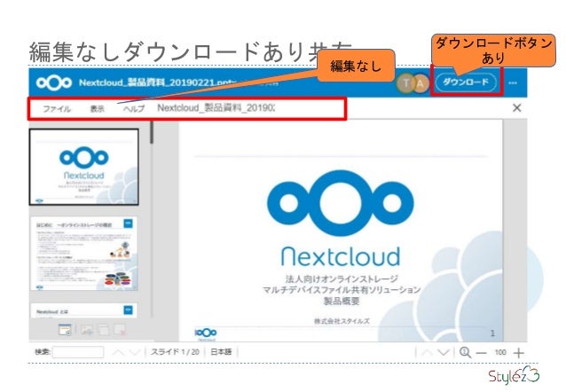Image resolution: width=566 pixels, height=392 pixels.
Task: Click the user avatar labeled A
Action: (x=421, y=83)
